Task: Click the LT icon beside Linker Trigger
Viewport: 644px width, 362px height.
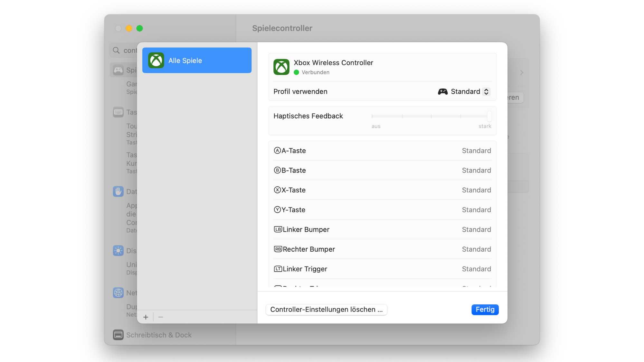Action: pos(278,269)
